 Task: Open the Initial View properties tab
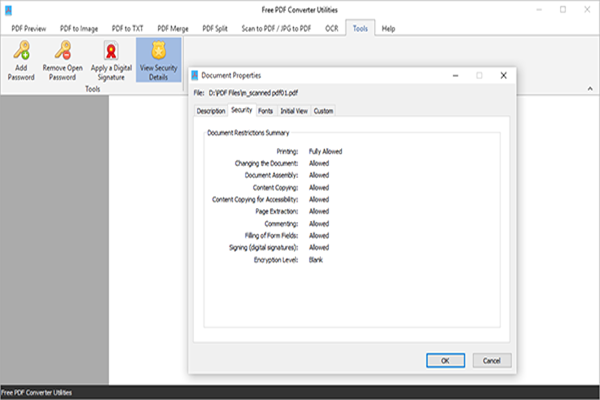point(294,110)
